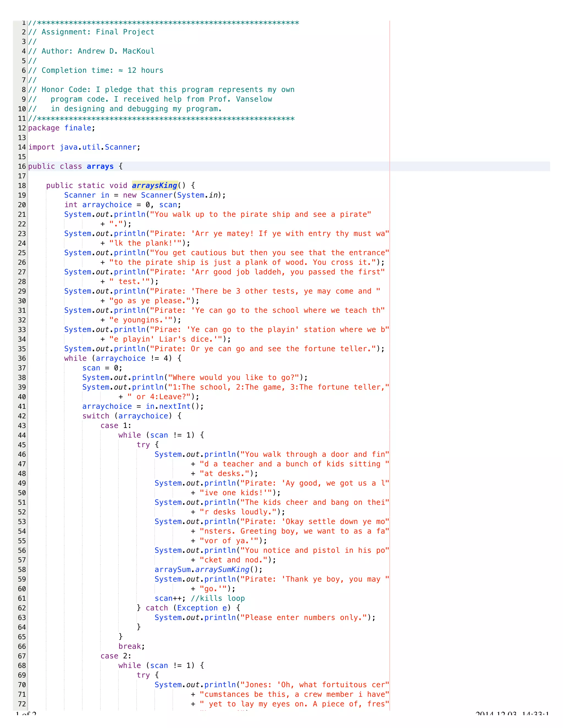Click the 'ive one kids!' string line
This screenshot has height=728, width=563.
click(236, 493)
